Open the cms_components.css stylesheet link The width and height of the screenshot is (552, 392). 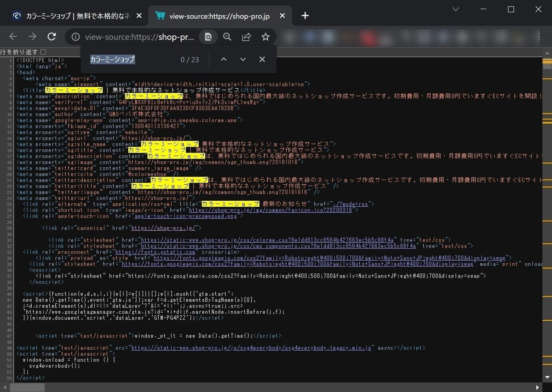click(278, 245)
